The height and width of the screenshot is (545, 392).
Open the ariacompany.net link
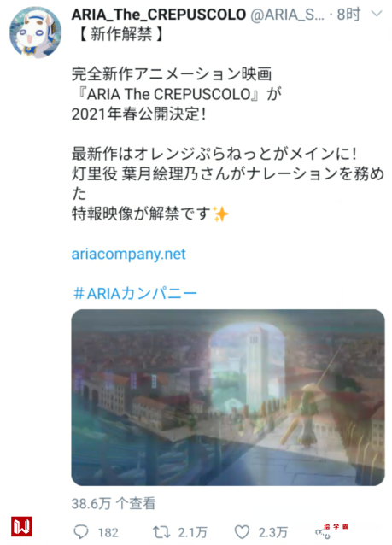129,254
